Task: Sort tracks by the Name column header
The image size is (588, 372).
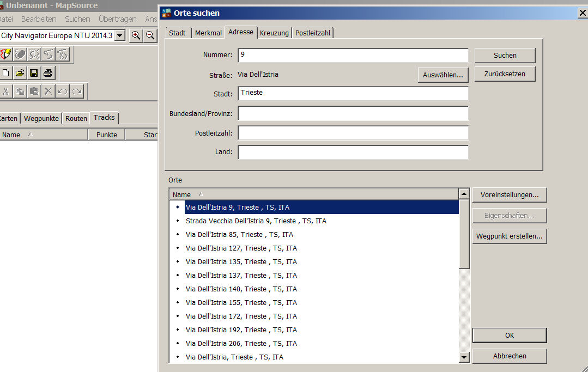Action: pyautogui.click(x=44, y=135)
